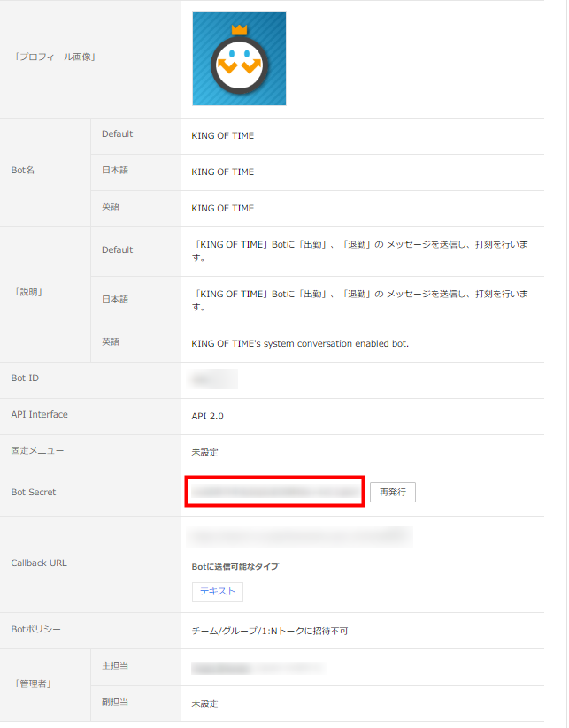Click the 日本語 説明 description text
This screenshot has width=569, height=728.
tap(360, 301)
